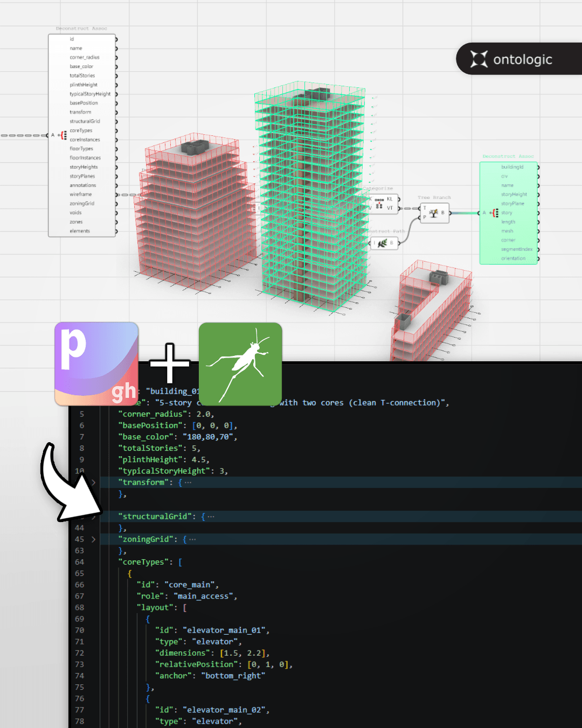This screenshot has width=582, height=728.
Task: Click 'length' output on green component
Action: click(508, 222)
